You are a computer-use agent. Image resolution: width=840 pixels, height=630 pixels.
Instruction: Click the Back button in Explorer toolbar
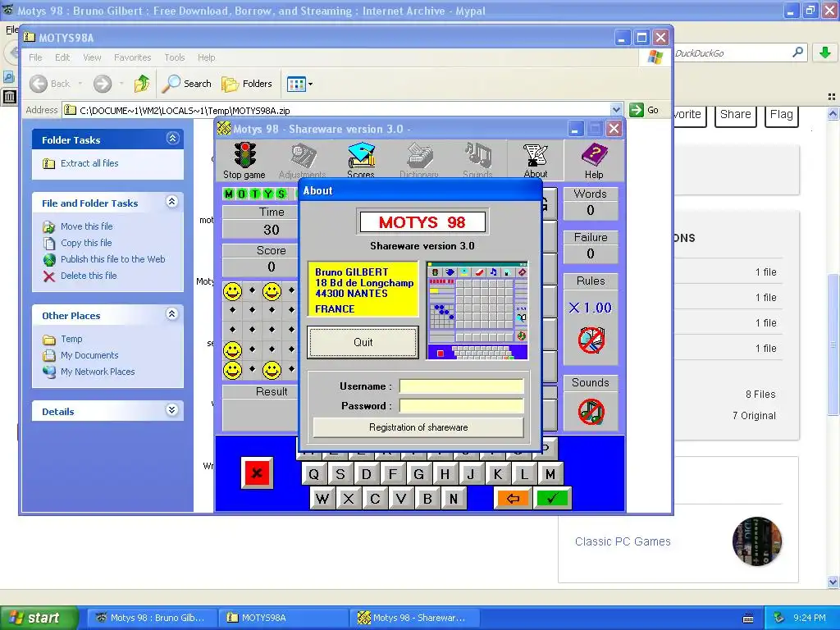50,84
